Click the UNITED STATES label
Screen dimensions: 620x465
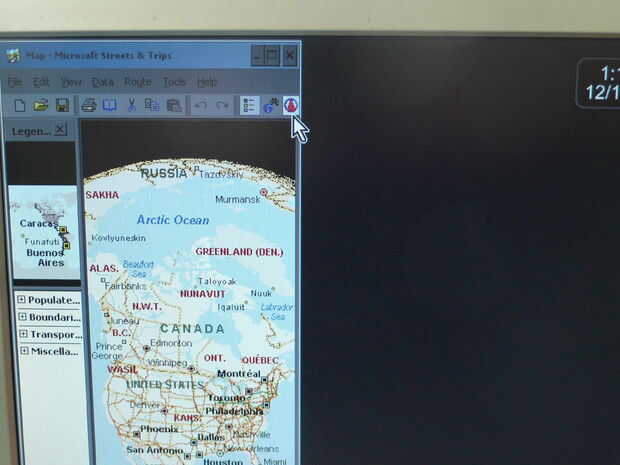pyautogui.click(x=165, y=384)
